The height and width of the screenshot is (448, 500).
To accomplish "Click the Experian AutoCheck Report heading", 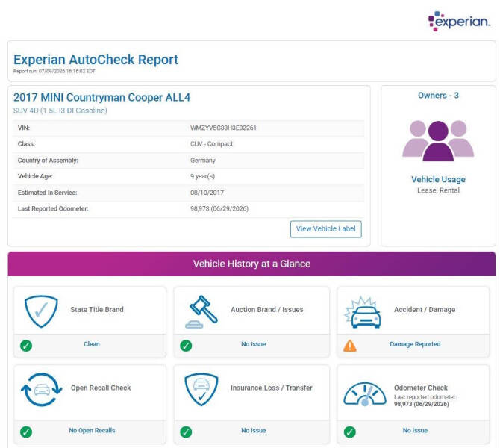I will tap(96, 60).
